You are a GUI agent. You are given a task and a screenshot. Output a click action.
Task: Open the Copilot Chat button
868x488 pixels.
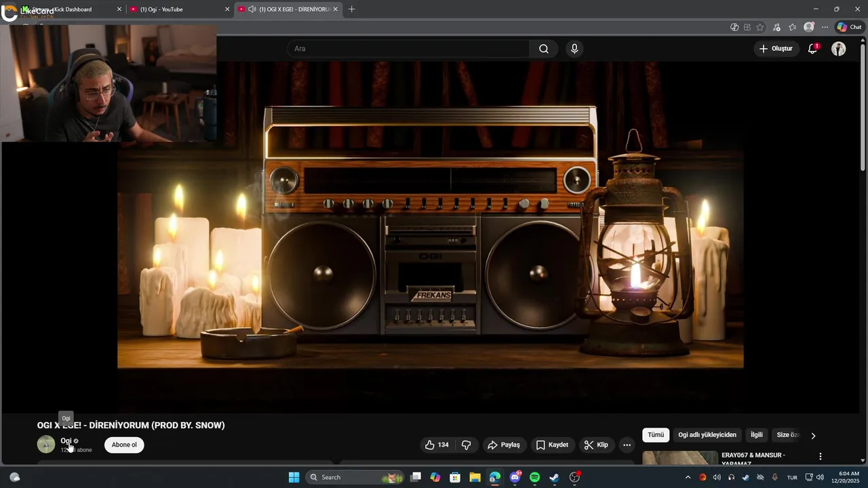pyautogui.click(x=849, y=27)
